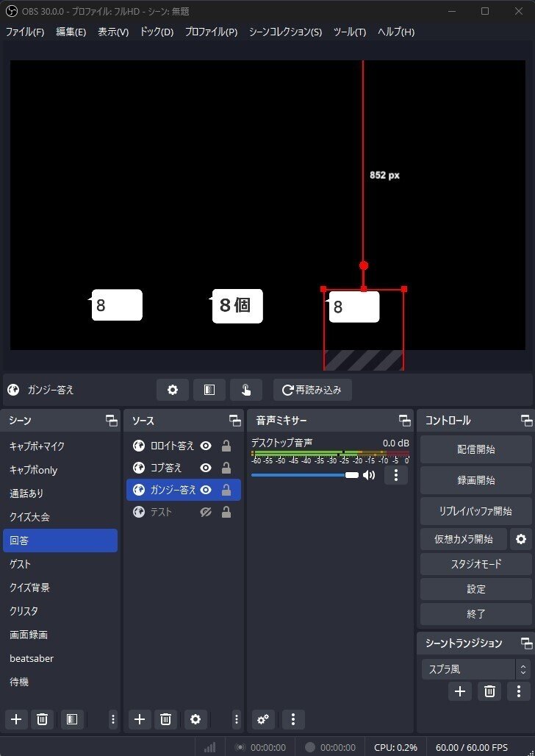The height and width of the screenshot is (756, 535).
Task: Open filters icon in source toolbar
Action: [209, 390]
